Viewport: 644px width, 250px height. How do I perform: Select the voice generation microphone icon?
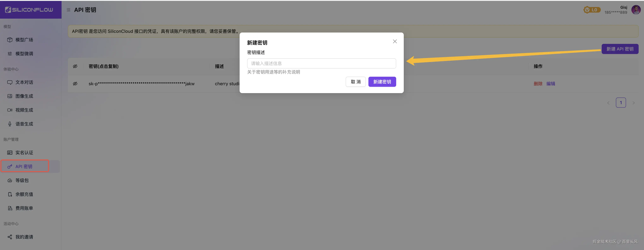point(10,124)
